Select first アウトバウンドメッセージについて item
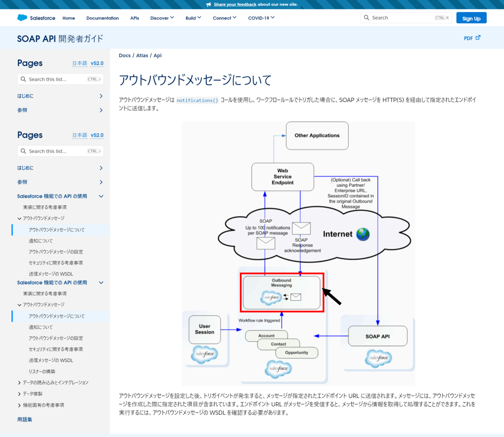504x437 pixels. click(57, 230)
